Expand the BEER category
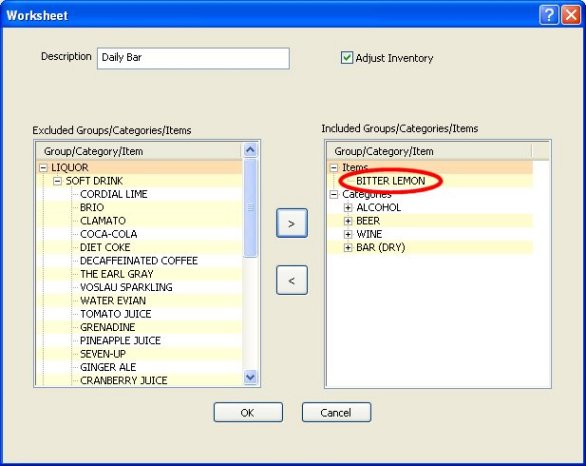Image resolution: width=586 pixels, height=466 pixels. [x=348, y=221]
